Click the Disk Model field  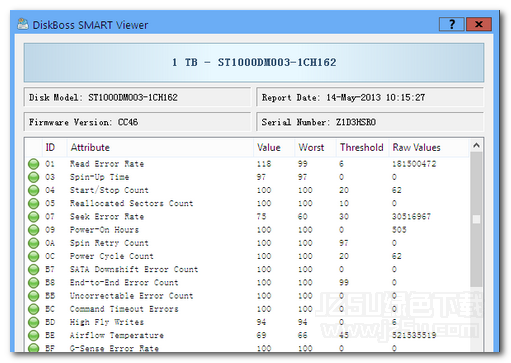click(137, 97)
